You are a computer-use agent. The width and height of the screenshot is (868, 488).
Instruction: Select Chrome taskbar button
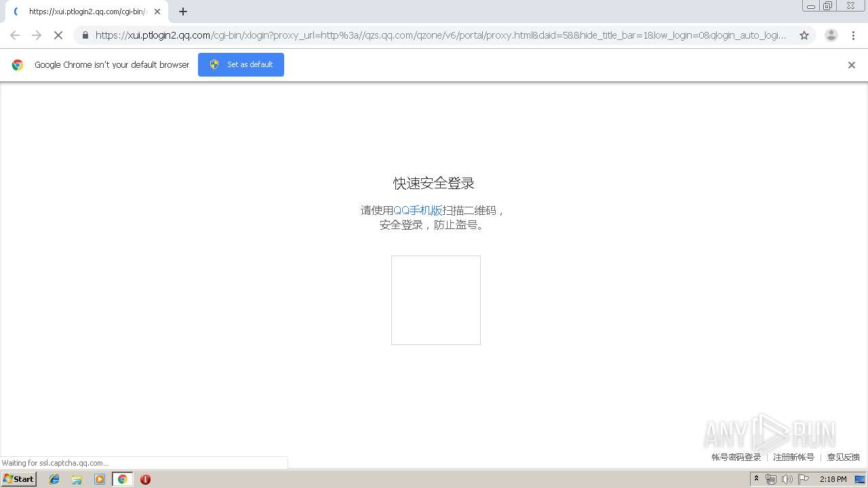point(122,479)
